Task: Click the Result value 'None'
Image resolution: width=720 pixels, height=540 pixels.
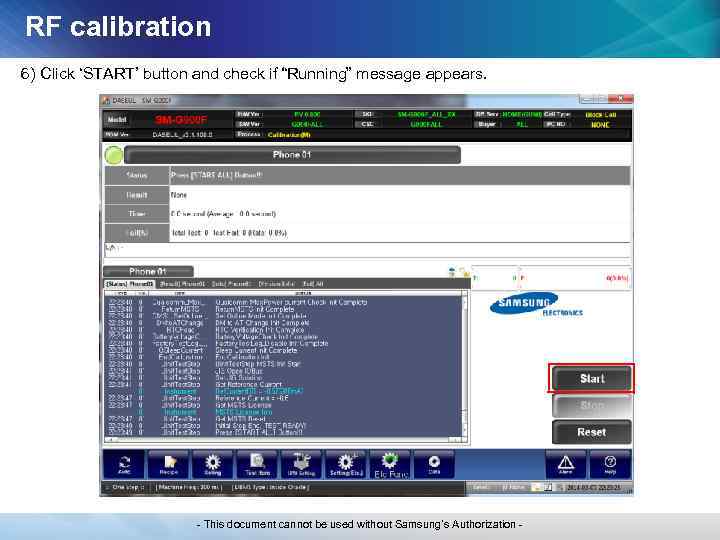Action: [179, 195]
